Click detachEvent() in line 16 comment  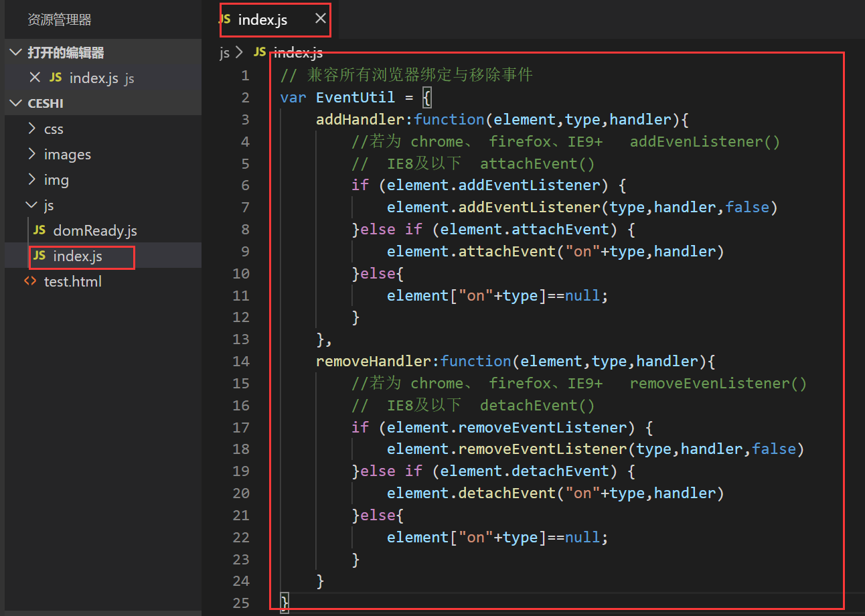(x=538, y=405)
